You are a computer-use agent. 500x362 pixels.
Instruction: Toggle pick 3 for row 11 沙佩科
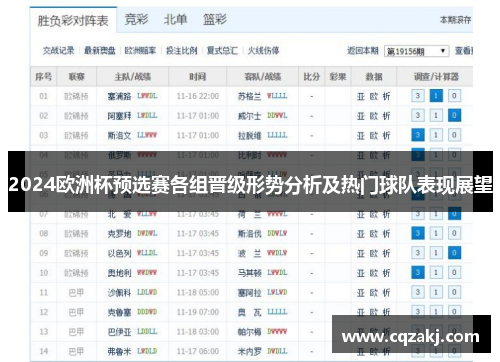pyautogui.click(x=418, y=292)
